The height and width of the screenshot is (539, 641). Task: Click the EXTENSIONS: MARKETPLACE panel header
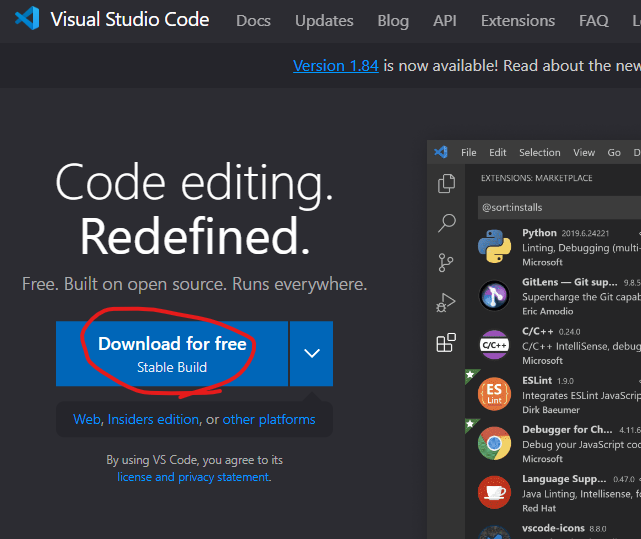(x=536, y=178)
